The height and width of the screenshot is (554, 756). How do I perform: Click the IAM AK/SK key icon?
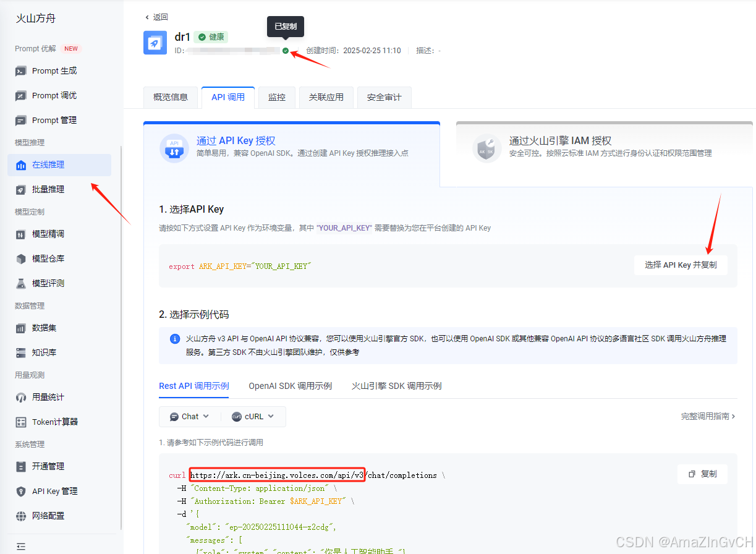click(x=486, y=148)
